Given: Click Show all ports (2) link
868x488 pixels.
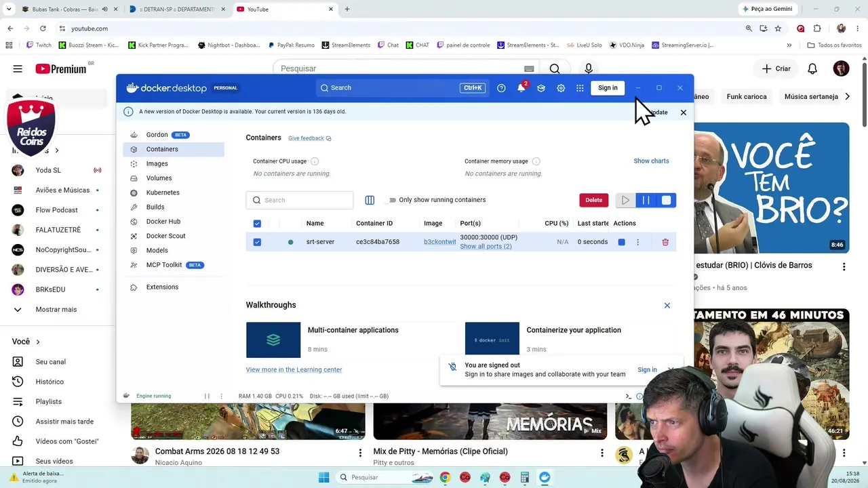Looking at the screenshot, I should (486, 247).
